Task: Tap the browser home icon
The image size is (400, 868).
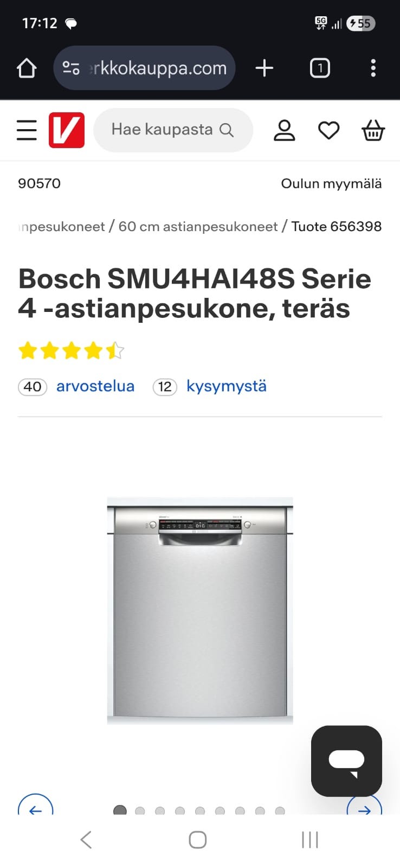Action: 27,68
